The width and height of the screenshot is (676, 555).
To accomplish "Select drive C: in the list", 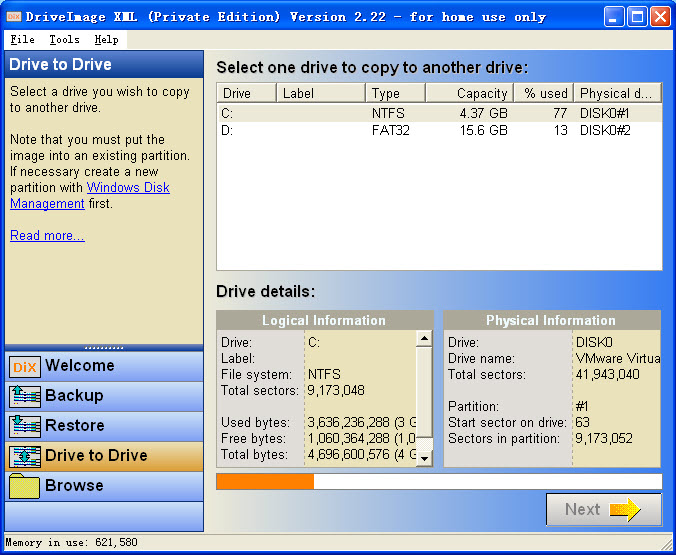I will click(227, 114).
